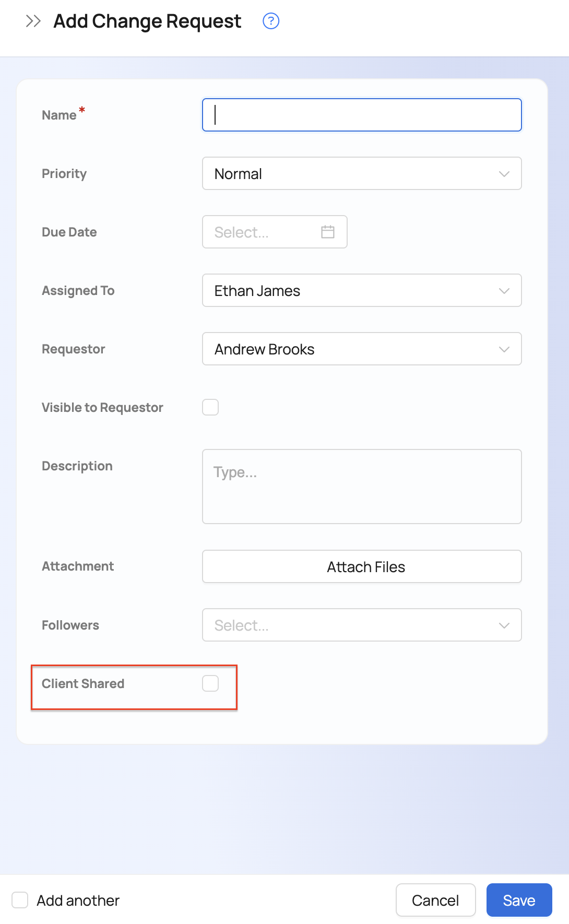Collapse panel with double chevron icon
569x924 pixels.
33,21
